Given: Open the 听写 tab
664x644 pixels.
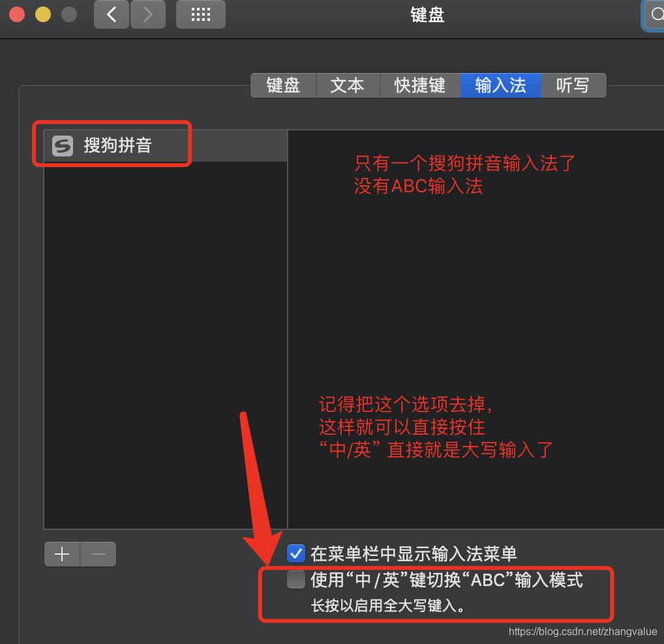Looking at the screenshot, I should 573,85.
